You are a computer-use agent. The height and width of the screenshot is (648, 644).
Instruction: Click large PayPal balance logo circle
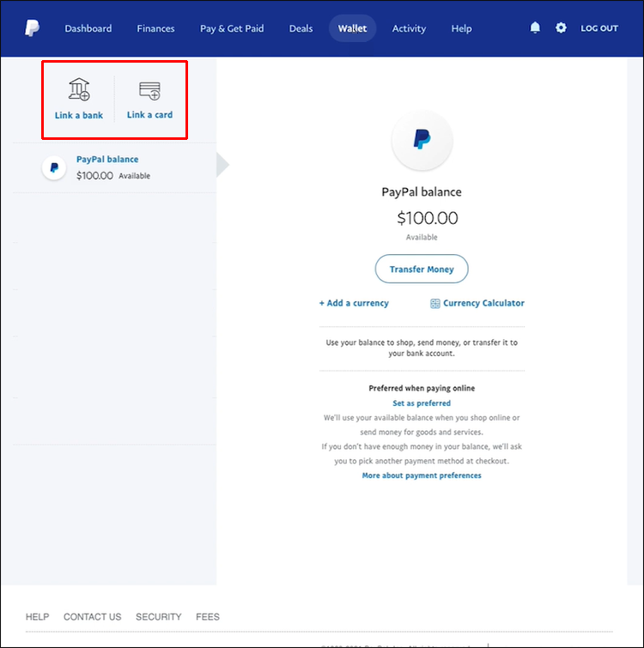point(422,139)
